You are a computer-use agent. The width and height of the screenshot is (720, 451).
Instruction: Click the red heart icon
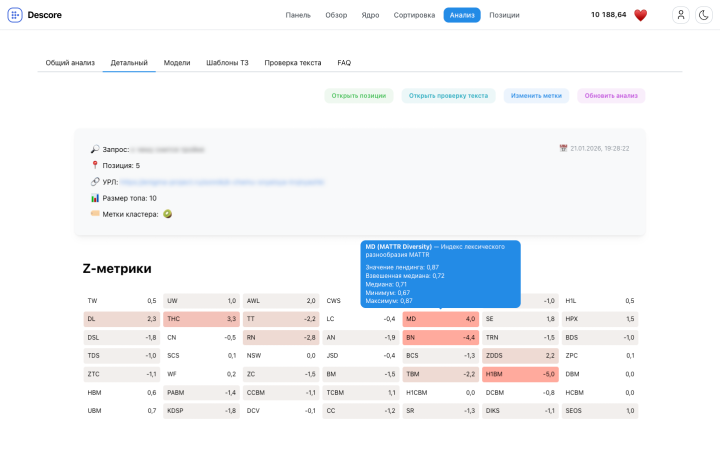tap(641, 15)
